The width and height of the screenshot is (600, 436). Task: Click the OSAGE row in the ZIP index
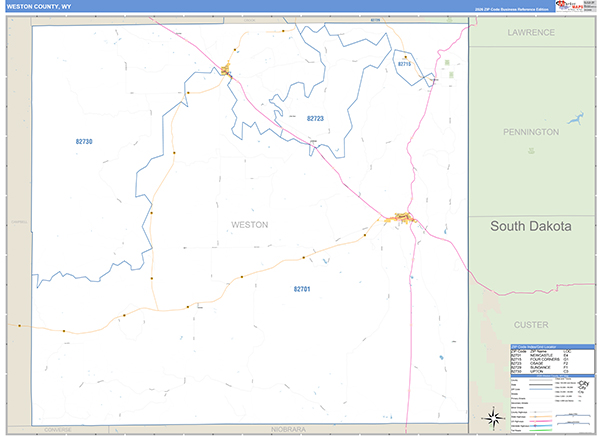(x=541, y=363)
